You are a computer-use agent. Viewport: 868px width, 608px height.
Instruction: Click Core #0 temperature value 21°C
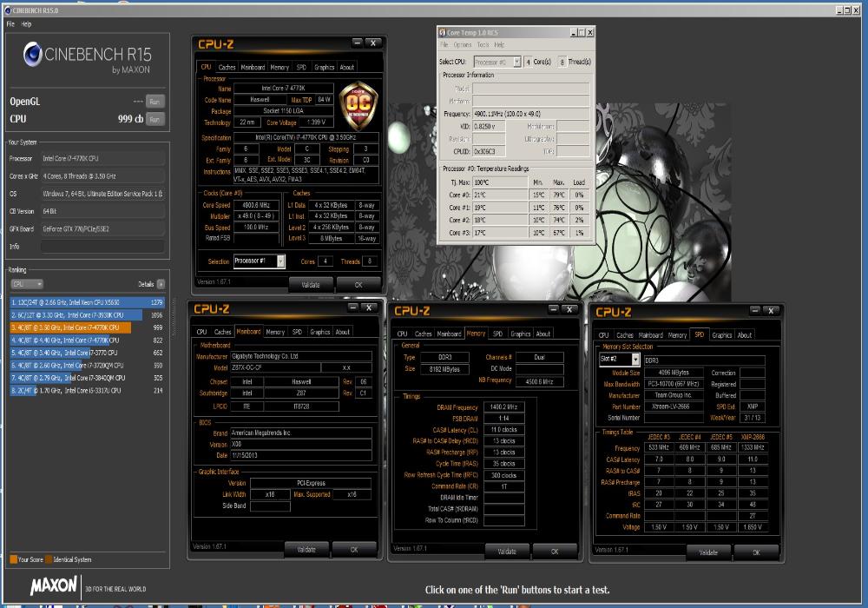500,195
